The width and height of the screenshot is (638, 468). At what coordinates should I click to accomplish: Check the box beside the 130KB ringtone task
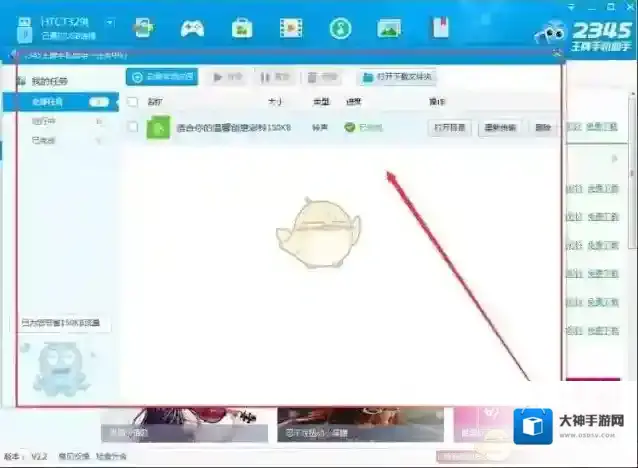[133, 127]
